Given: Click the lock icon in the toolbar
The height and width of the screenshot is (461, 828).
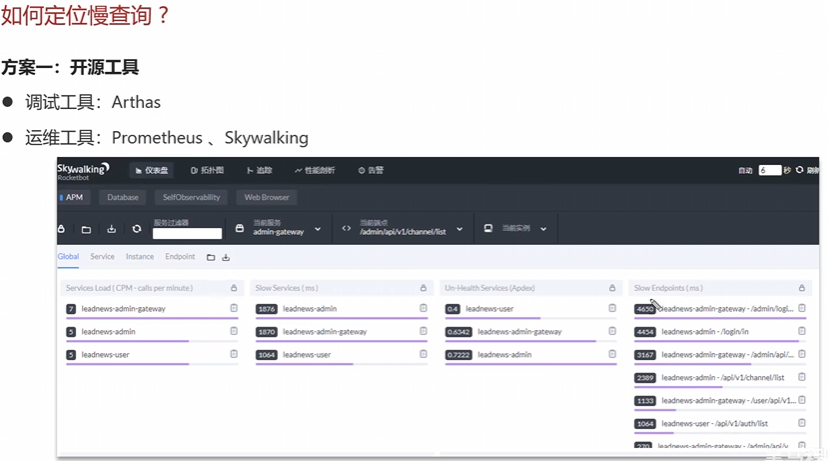Looking at the screenshot, I should point(61,229).
